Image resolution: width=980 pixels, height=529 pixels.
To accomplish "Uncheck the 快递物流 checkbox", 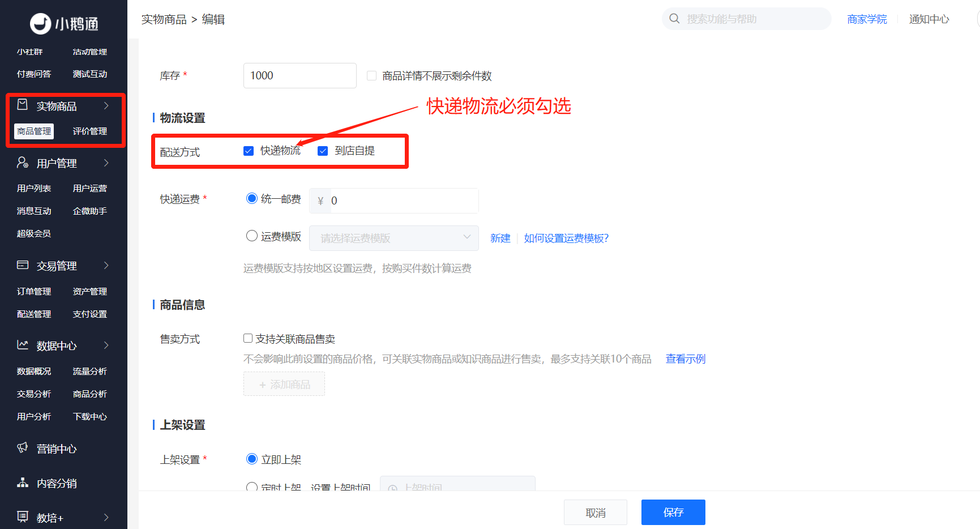I will [x=248, y=151].
